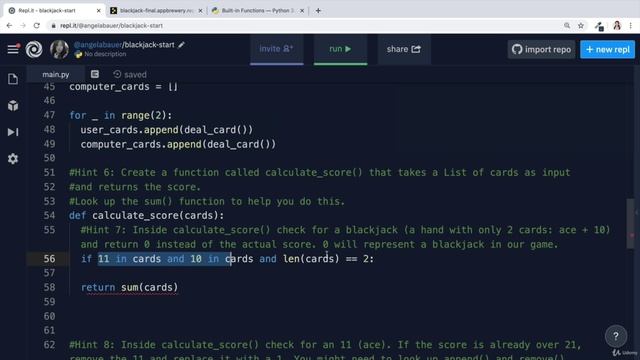This screenshot has height=360, width=640.
Task: Switch to Built-in Functions Python browser tab
Action: tap(257, 11)
